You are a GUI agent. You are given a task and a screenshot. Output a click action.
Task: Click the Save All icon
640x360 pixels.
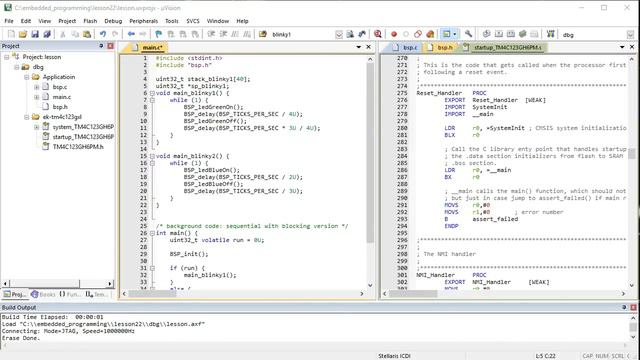47,34
